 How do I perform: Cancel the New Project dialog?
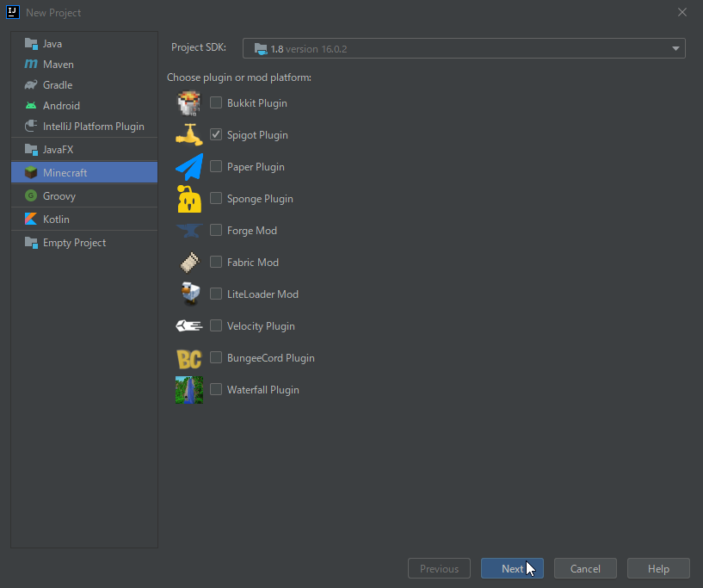[585, 569]
